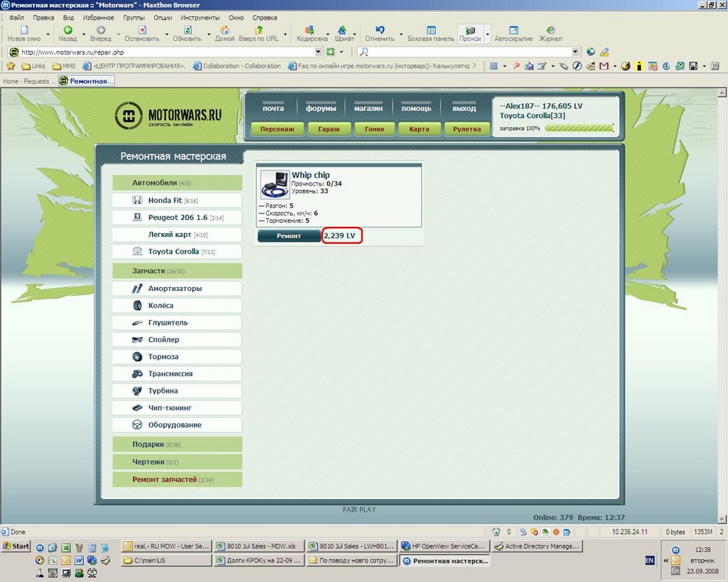Click the Назад (Back) toolbar icon

click(x=67, y=31)
